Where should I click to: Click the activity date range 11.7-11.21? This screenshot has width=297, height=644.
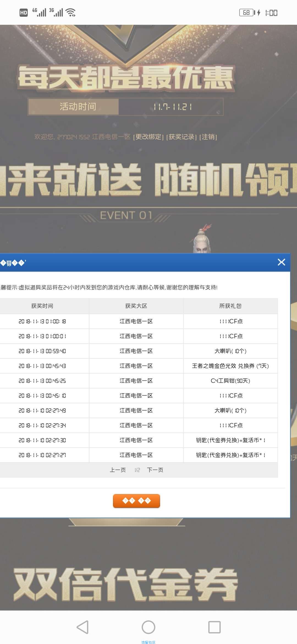pyautogui.click(x=172, y=107)
